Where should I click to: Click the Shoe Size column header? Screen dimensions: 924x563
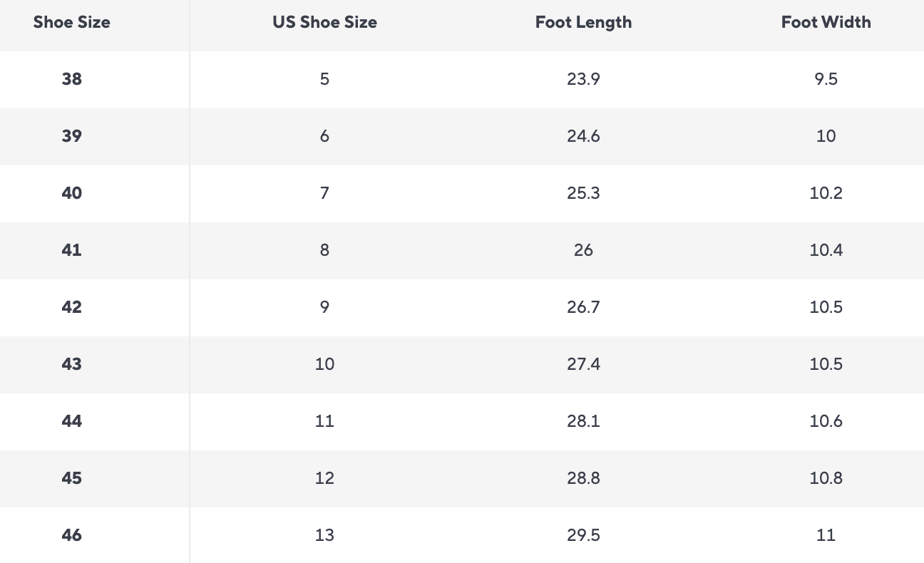pyautogui.click(x=72, y=22)
